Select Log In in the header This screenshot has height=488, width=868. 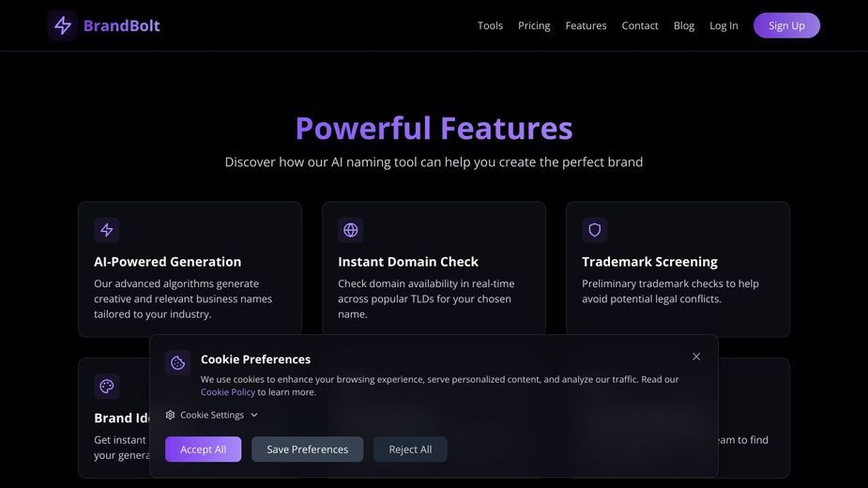pyautogui.click(x=723, y=25)
